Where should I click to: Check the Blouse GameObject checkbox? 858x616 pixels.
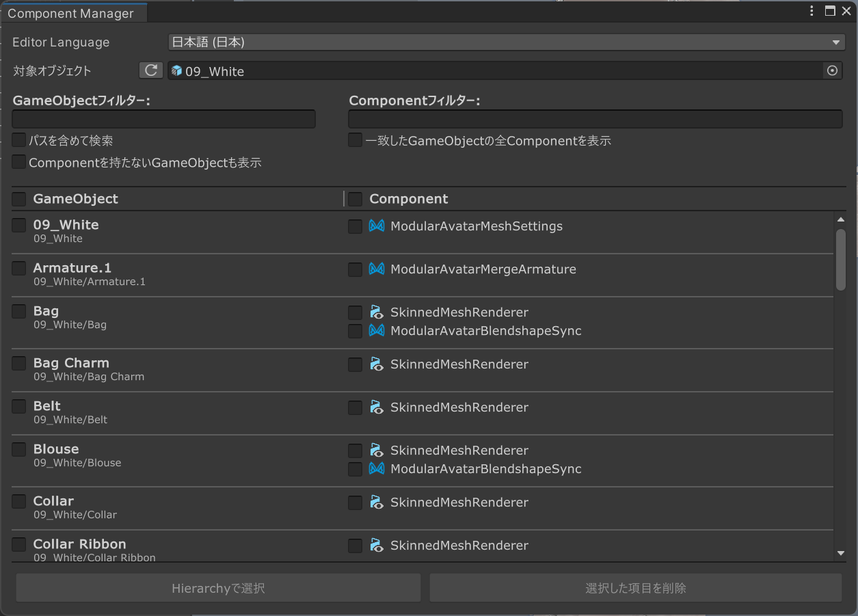19,449
